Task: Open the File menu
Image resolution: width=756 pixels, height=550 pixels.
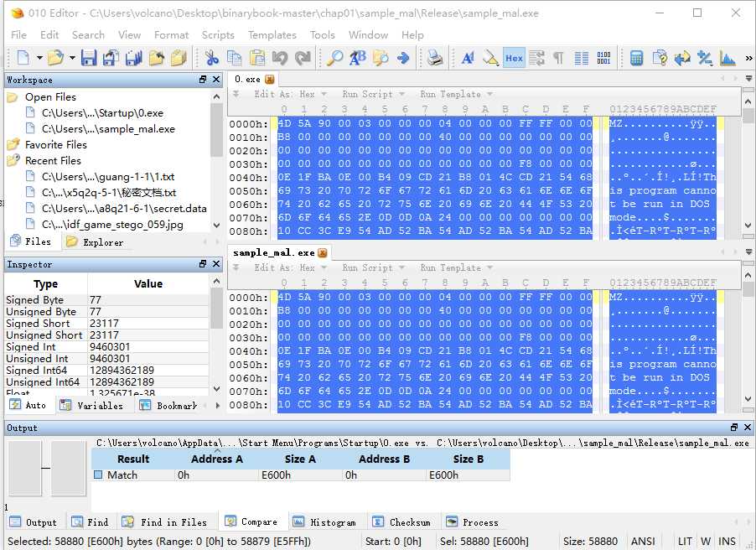Action: coord(18,34)
